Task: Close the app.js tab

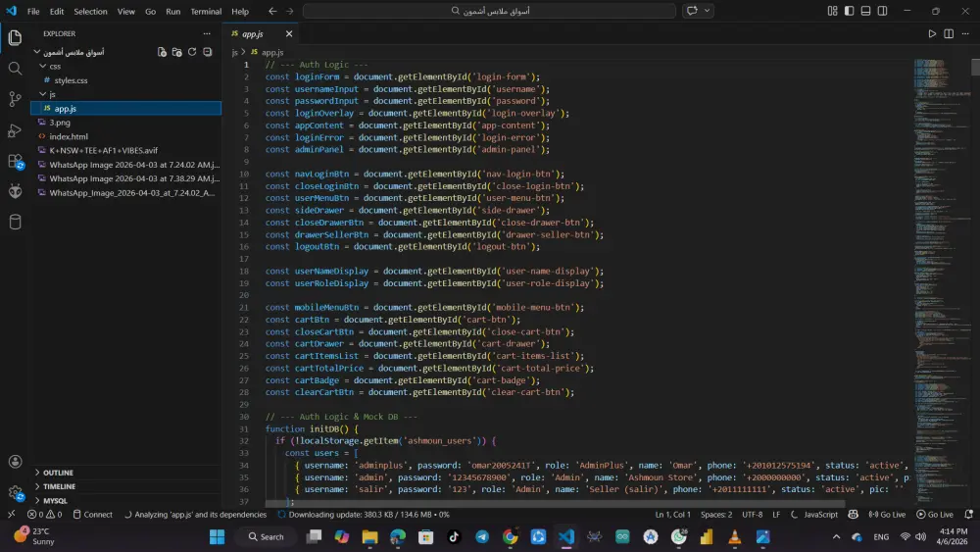Action: coord(289,33)
